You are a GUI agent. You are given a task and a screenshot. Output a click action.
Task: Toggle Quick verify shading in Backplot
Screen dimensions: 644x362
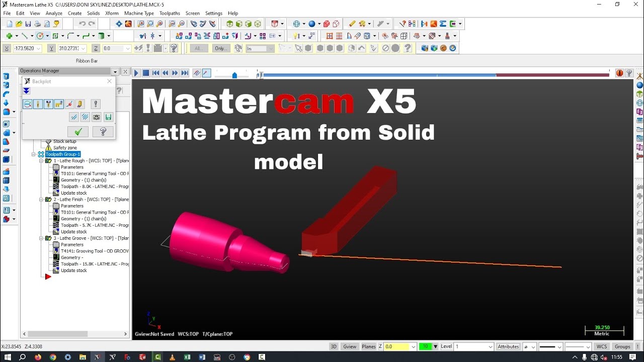click(80, 104)
